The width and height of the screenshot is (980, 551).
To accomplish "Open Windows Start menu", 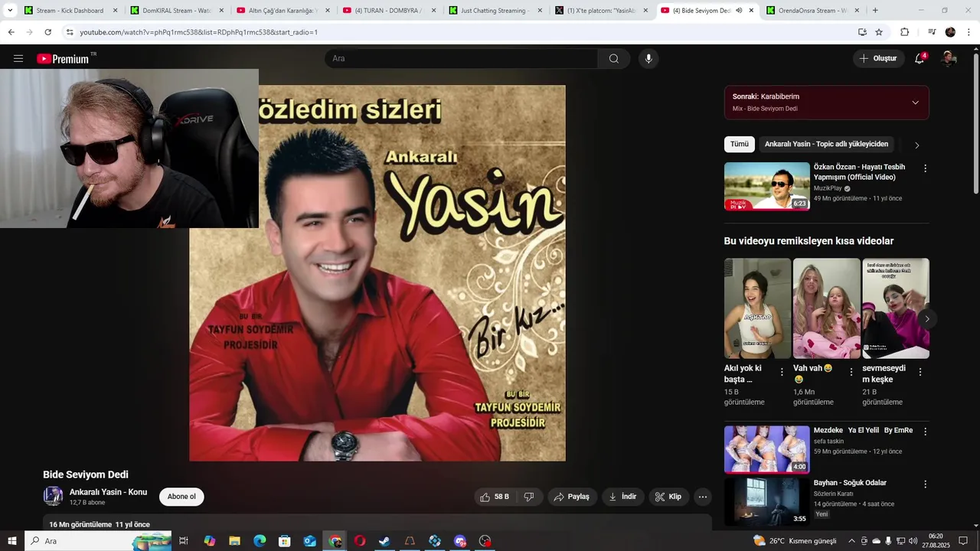I will (11, 541).
